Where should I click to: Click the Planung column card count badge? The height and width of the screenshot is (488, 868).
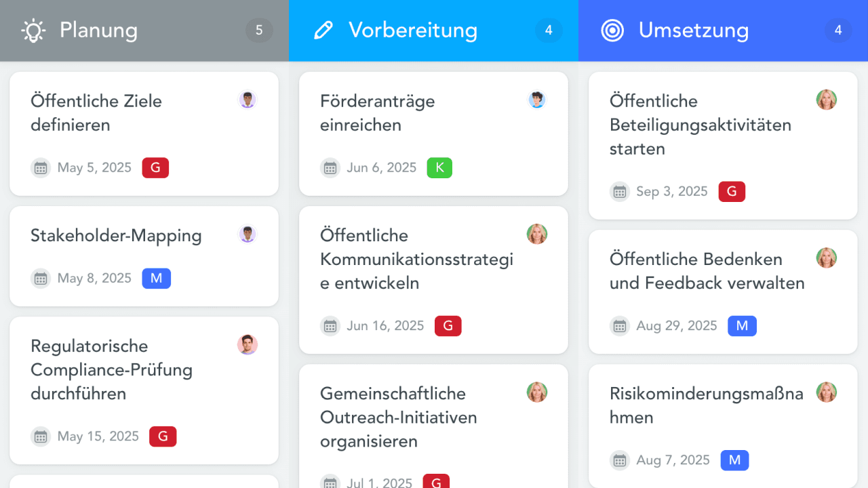tap(259, 30)
